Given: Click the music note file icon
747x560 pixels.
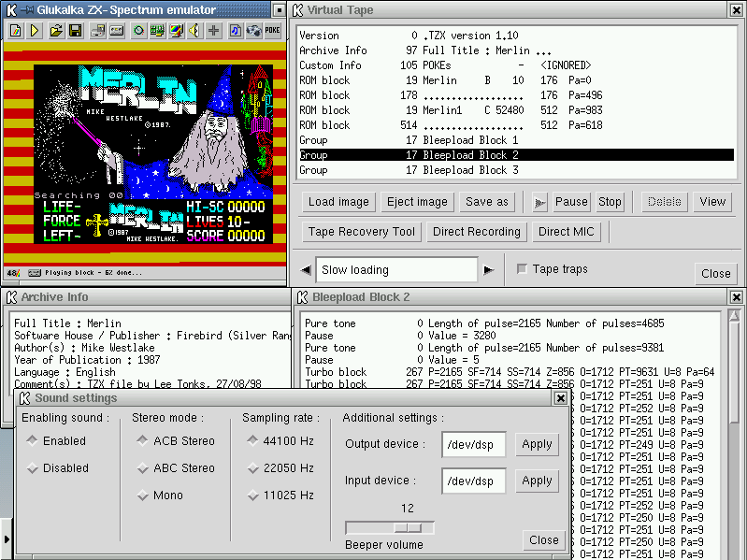Looking at the screenshot, I should point(236,31).
